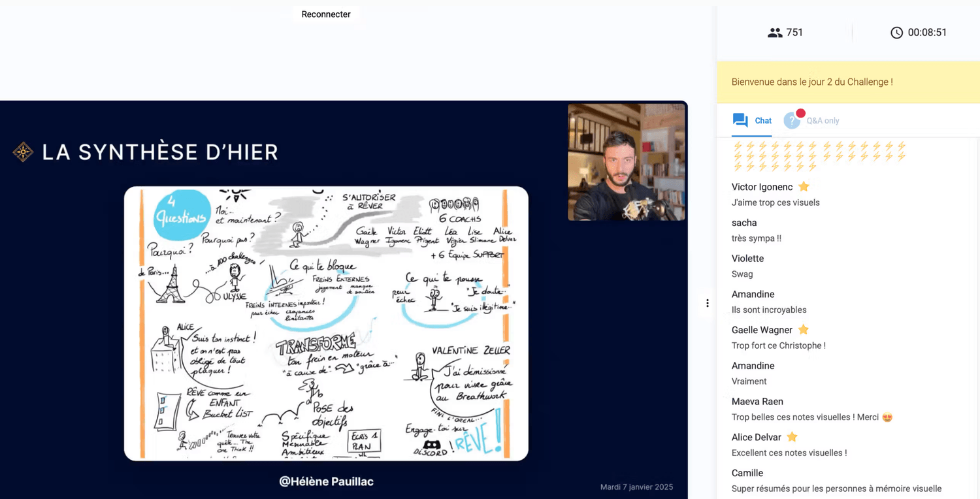This screenshot has height=499, width=980.
Task: Click the sketchnote image on the slide
Action: [x=326, y=323]
